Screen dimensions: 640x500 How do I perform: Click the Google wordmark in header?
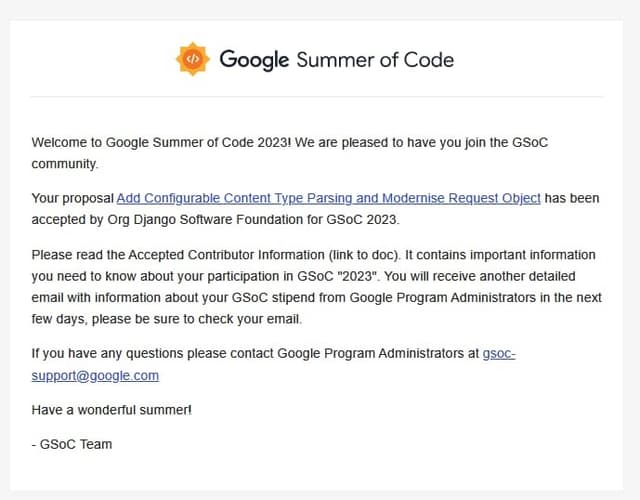coord(254,59)
